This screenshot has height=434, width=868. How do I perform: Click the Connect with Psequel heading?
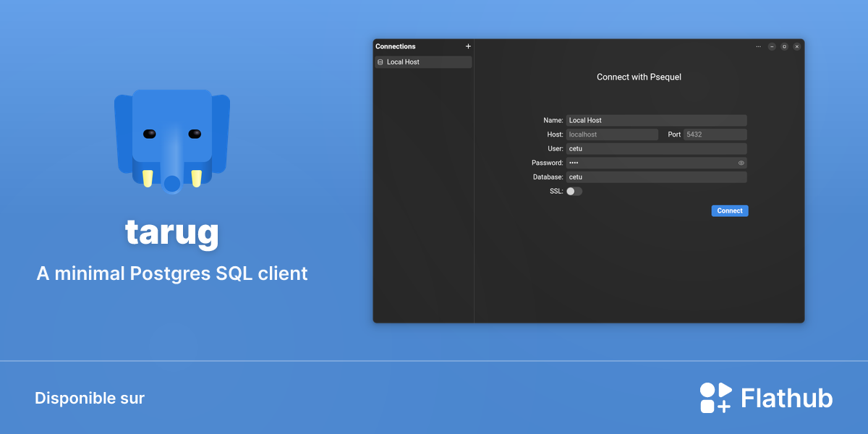click(x=639, y=77)
